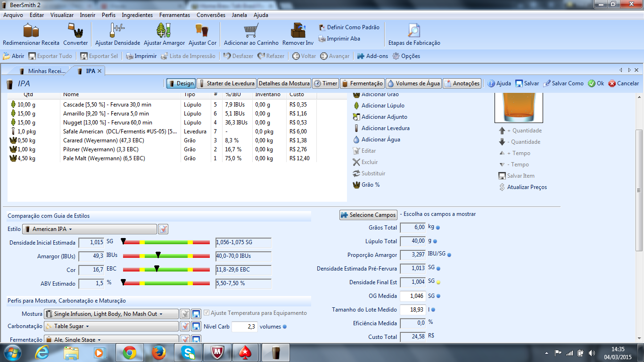Confirm with the Ok button
The width and height of the screenshot is (644, 362).
pyautogui.click(x=596, y=83)
